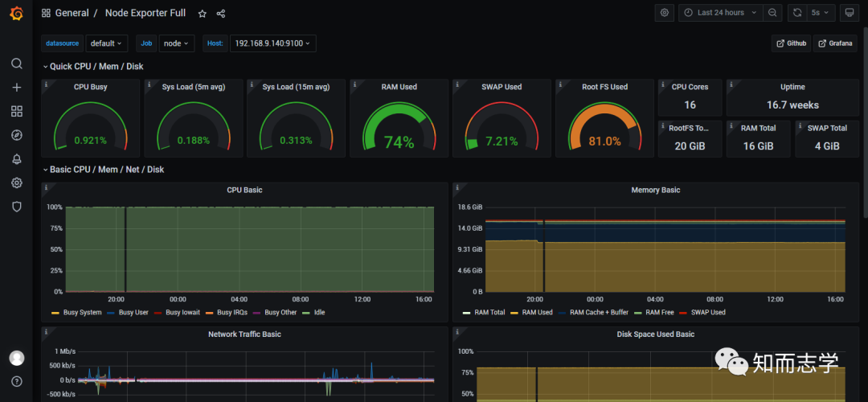Open the CPU Cores panel title
868x402 pixels.
[690, 87]
